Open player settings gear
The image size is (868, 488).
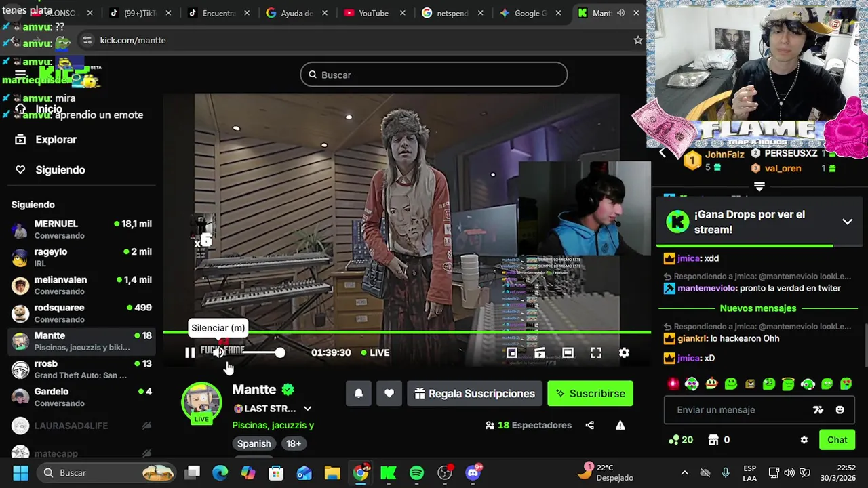click(x=624, y=352)
